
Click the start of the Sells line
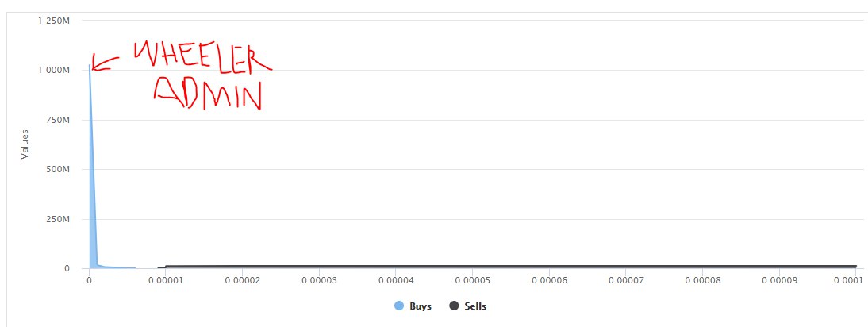(159, 267)
